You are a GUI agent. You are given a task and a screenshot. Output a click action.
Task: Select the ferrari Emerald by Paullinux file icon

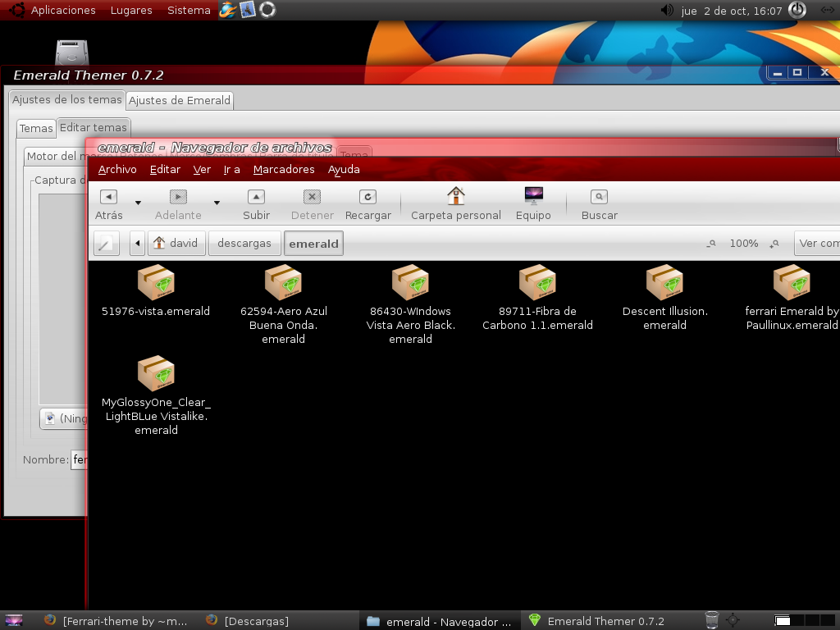792,282
